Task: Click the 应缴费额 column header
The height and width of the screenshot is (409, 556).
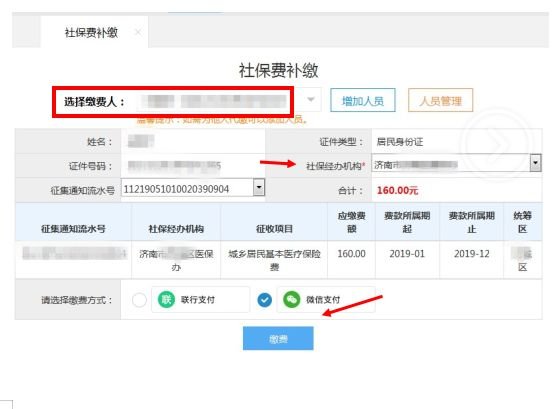Action: (351, 222)
